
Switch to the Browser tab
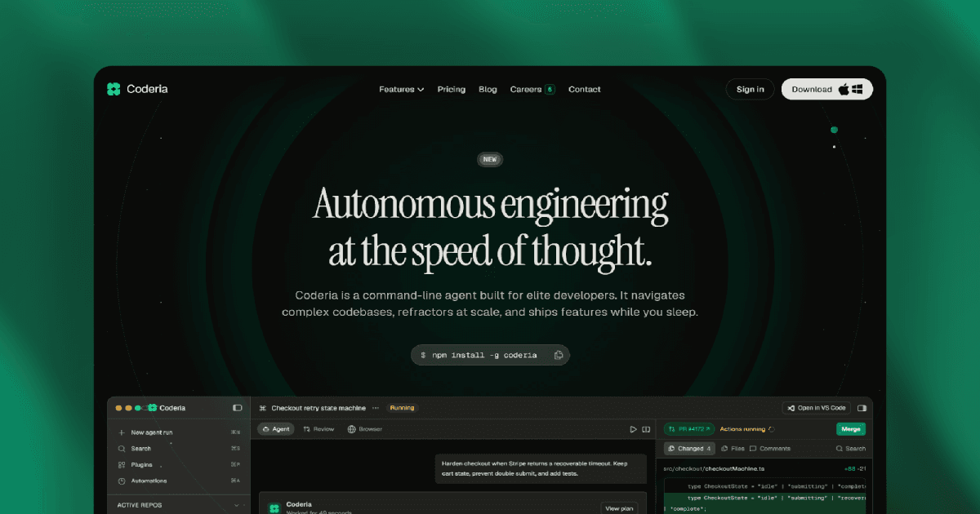tap(364, 428)
